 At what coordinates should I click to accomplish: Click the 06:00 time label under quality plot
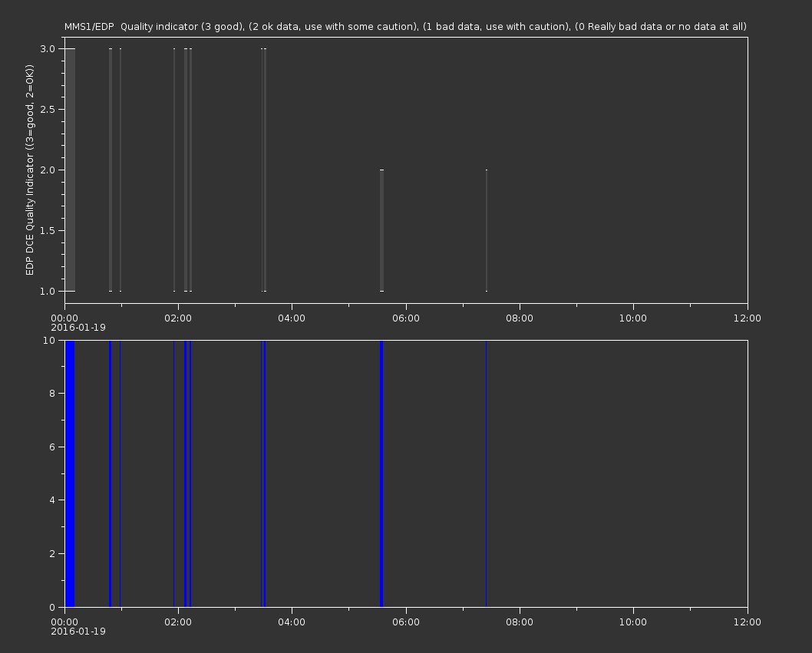point(406,318)
